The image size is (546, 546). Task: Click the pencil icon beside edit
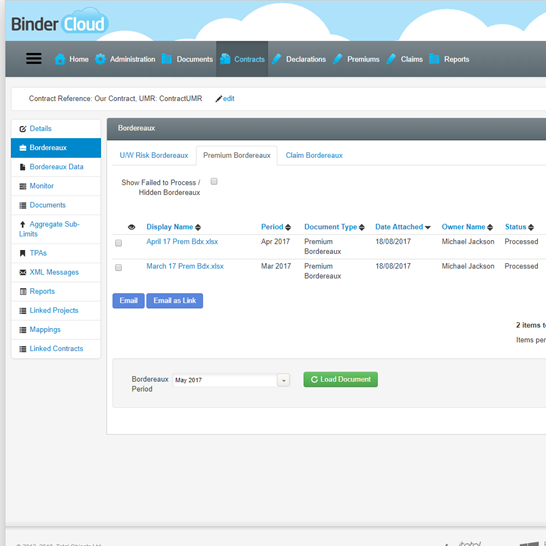[219, 99]
